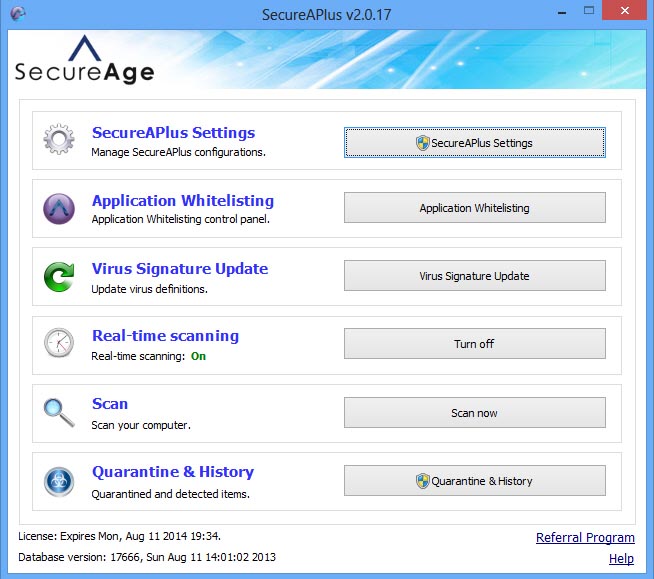Turn off real-time scanning
654x579 pixels.
474,344
